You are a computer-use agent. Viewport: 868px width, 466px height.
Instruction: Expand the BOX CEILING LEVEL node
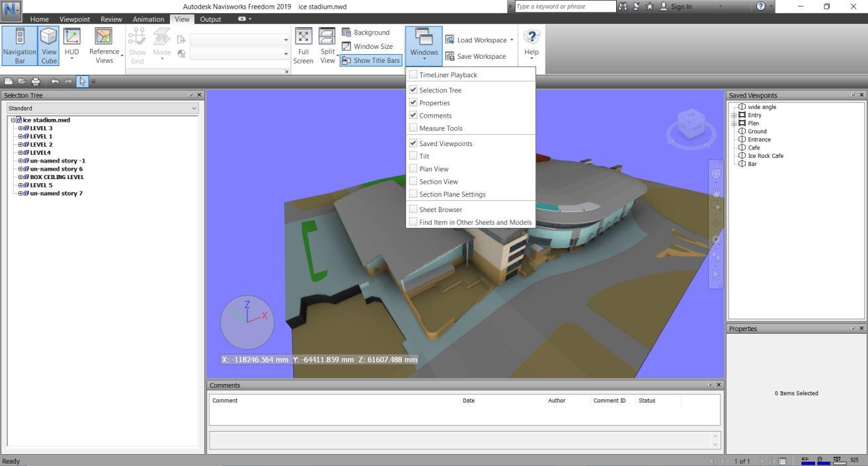20,177
